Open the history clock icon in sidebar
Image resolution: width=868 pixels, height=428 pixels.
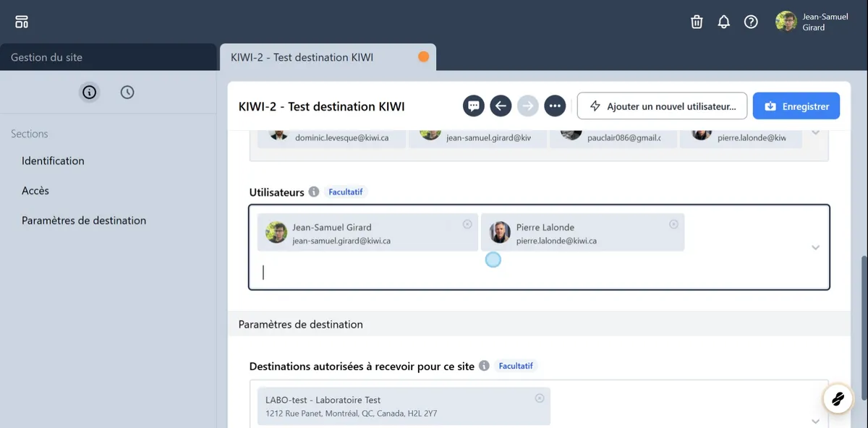(x=127, y=92)
